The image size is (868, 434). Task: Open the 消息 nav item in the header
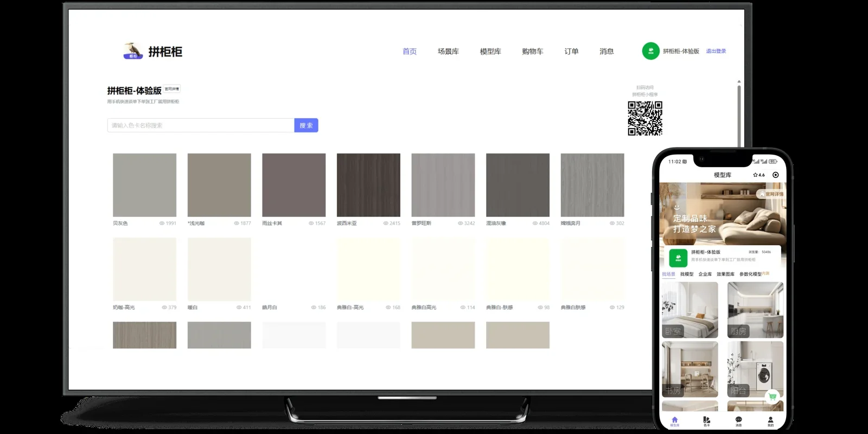(607, 52)
